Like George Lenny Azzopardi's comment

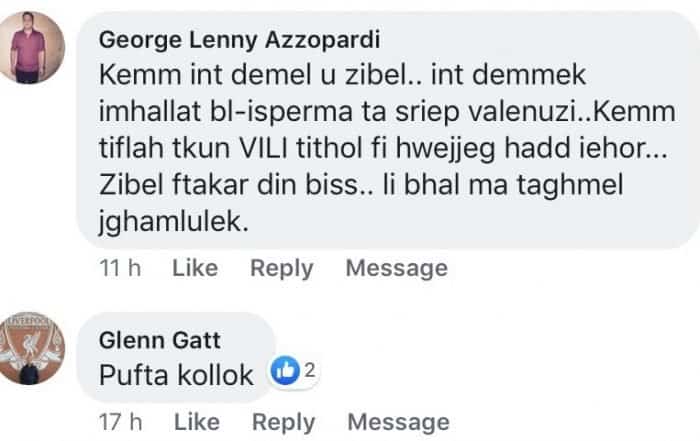click(195, 268)
